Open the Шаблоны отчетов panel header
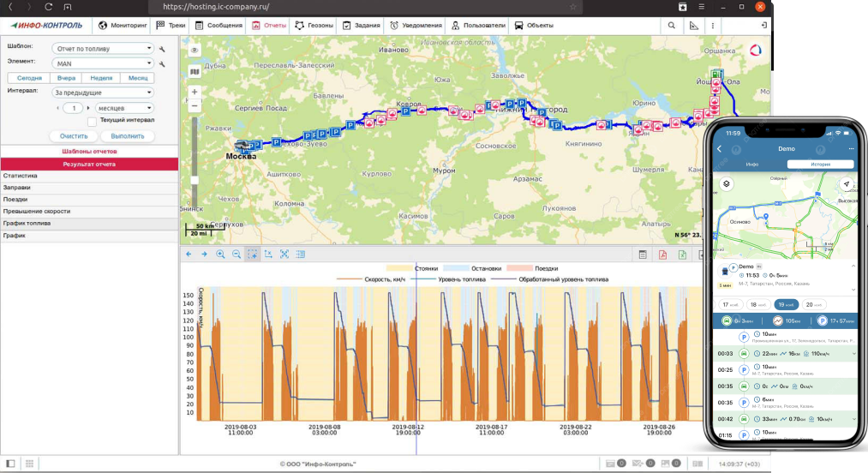The width and height of the screenshot is (868, 473). [x=89, y=151]
